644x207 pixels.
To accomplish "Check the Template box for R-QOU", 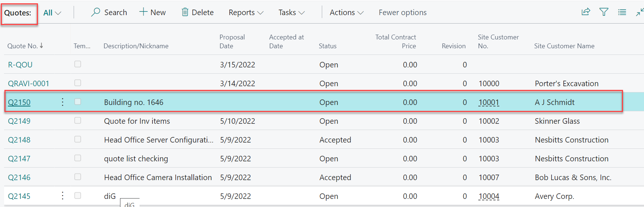I will click(x=78, y=64).
